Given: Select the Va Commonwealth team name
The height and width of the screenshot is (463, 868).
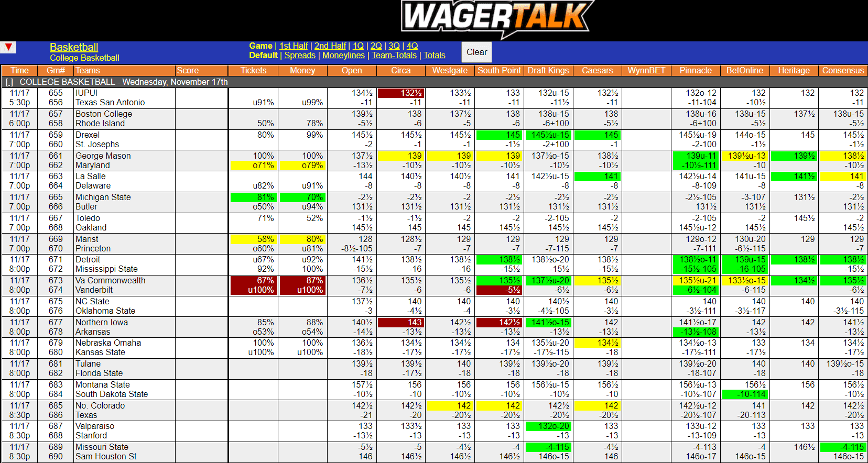Looking at the screenshot, I should (111, 281).
